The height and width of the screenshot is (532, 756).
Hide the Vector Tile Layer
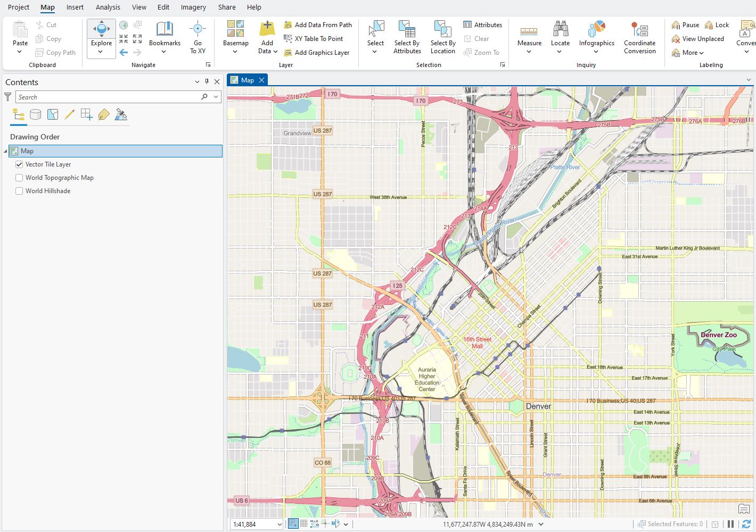pyautogui.click(x=19, y=164)
